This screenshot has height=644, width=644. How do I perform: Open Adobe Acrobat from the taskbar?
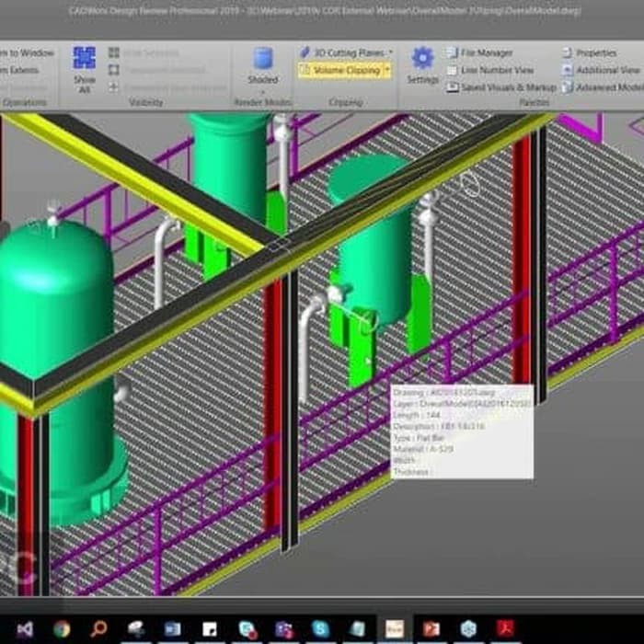click(503, 629)
